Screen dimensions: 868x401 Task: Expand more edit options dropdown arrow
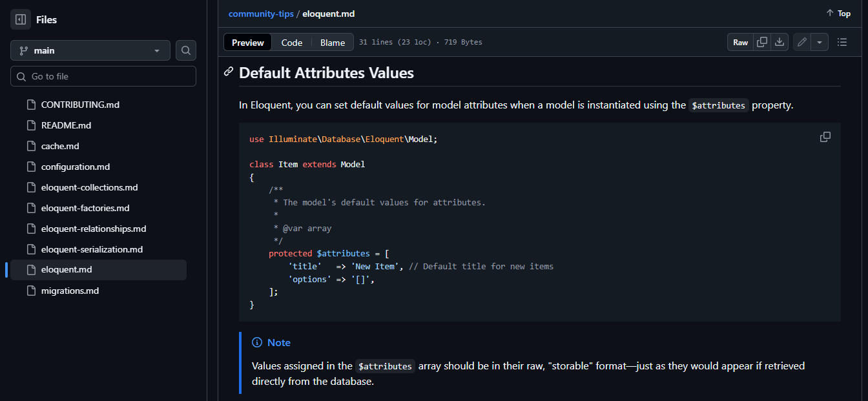coord(820,42)
